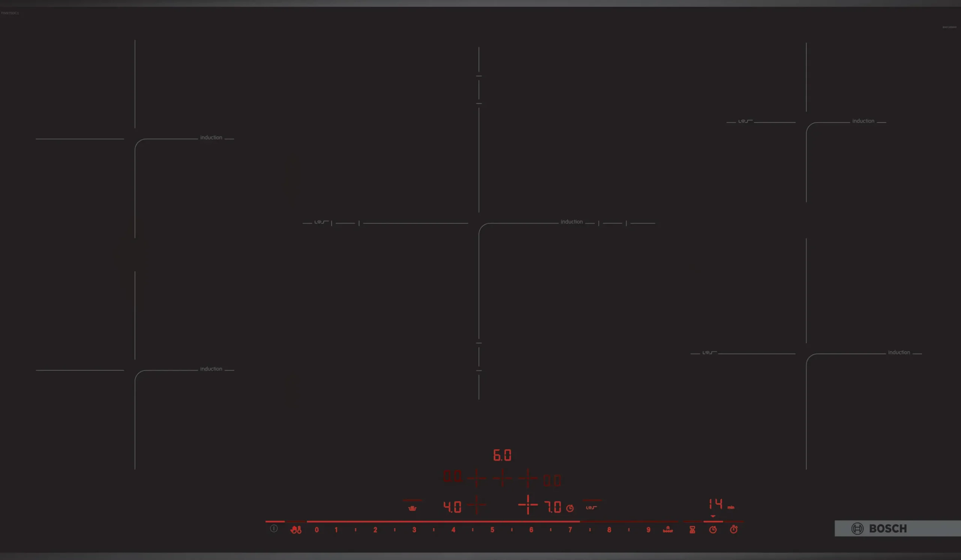This screenshot has width=961, height=560.
Task: Select the zone cross next to left 0.0
Action: pyautogui.click(x=477, y=478)
